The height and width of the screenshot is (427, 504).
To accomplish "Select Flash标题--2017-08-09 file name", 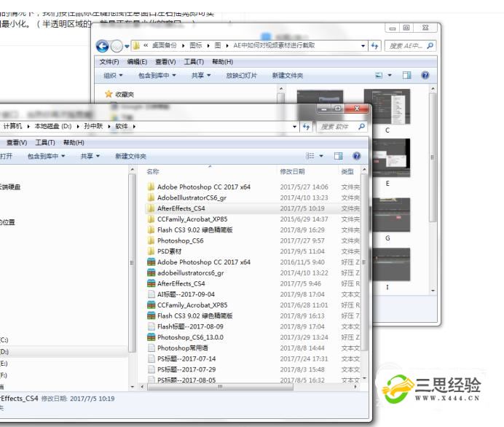I will pyautogui.click(x=190, y=326).
